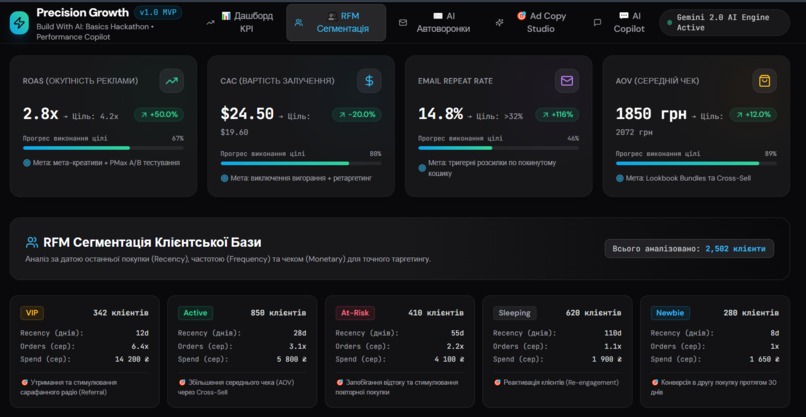Click the 6.4x VIP orders value
Viewport: 806px width, 417px height.
pyautogui.click(x=140, y=347)
